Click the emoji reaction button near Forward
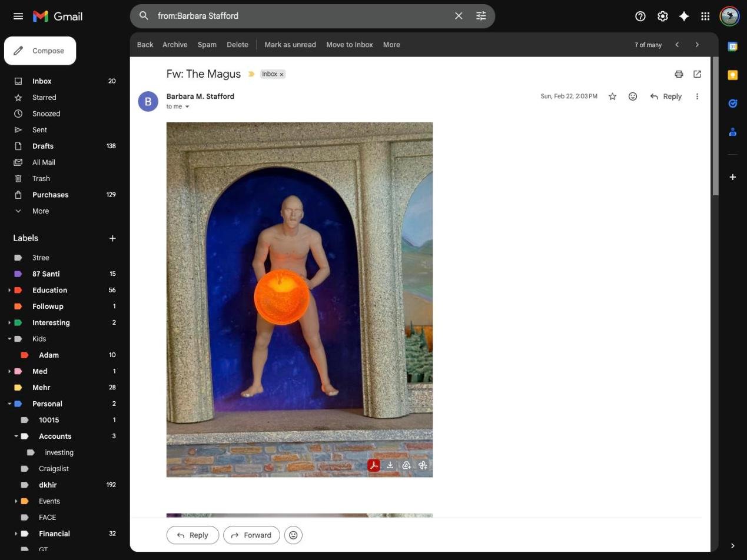The height and width of the screenshot is (560, 747). [x=293, y=535]
